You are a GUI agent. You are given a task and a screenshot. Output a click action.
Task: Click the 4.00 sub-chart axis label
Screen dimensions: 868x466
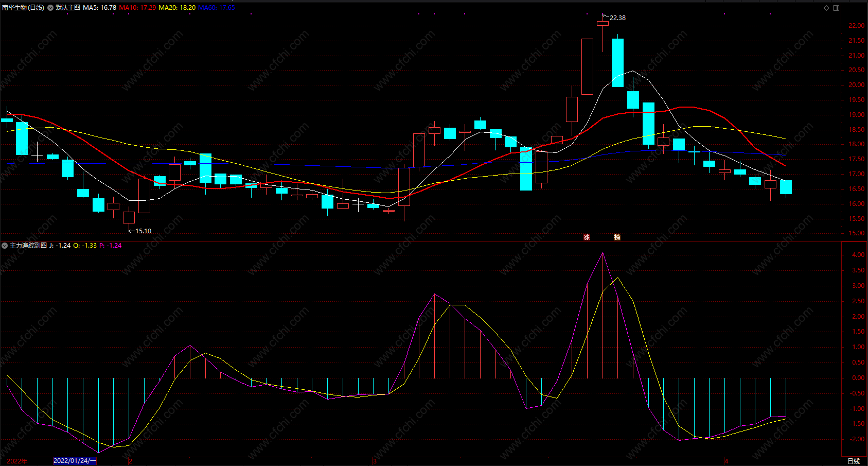858,255
